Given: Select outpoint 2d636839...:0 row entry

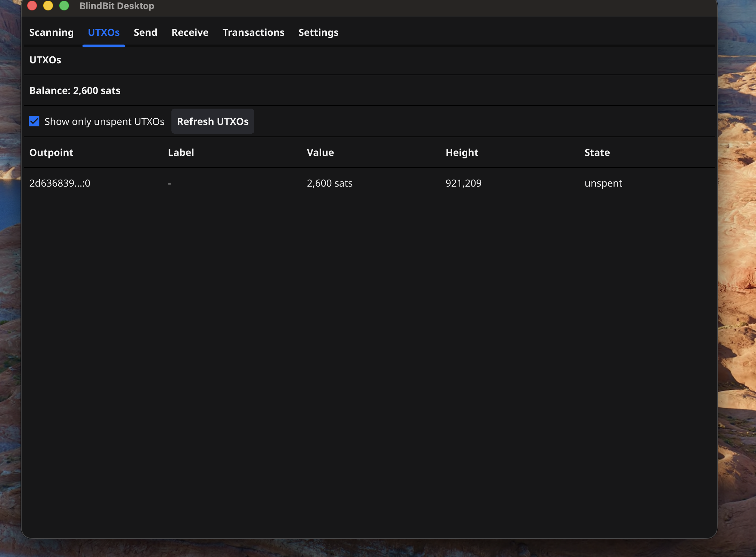Looking at the screenshot, I should coord(60,183).
